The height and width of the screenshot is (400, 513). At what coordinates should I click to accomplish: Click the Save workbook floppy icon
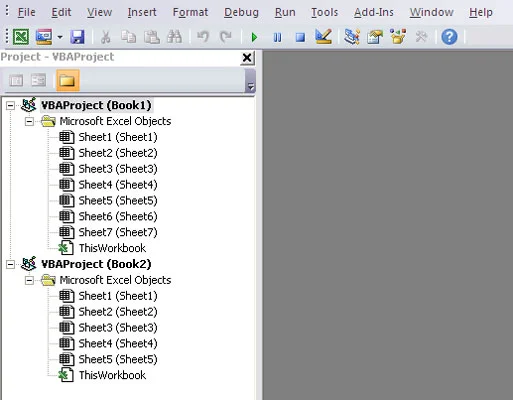77,37
